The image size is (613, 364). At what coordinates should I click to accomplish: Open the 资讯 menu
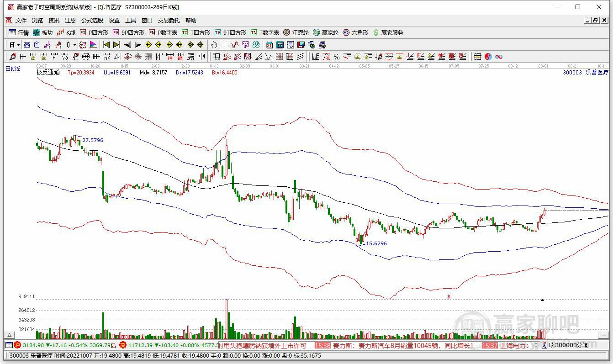54,21
